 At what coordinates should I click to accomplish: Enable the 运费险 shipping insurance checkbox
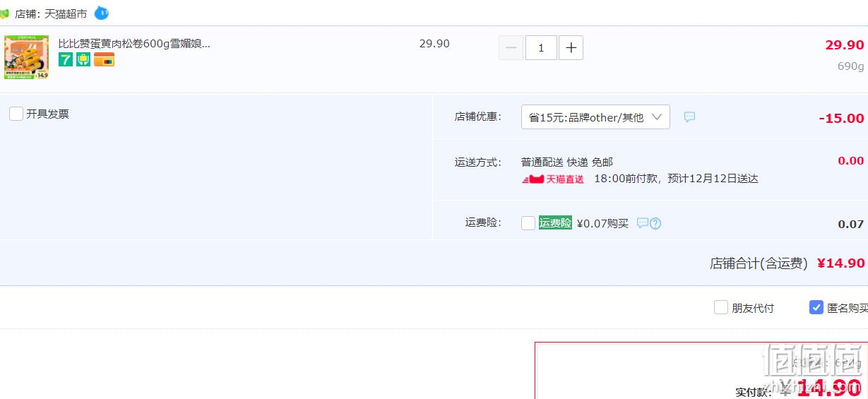coord(528,223)
